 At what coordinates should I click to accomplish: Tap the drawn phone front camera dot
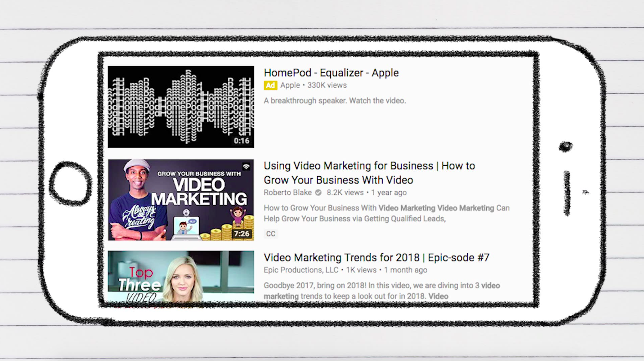(x=566, y=146)
